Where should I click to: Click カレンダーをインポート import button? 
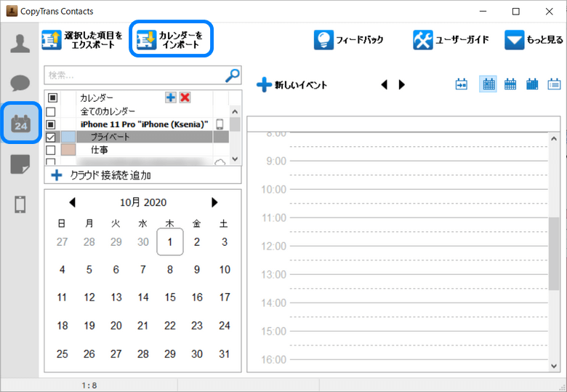pyautogui.click(x=171, y=39)
